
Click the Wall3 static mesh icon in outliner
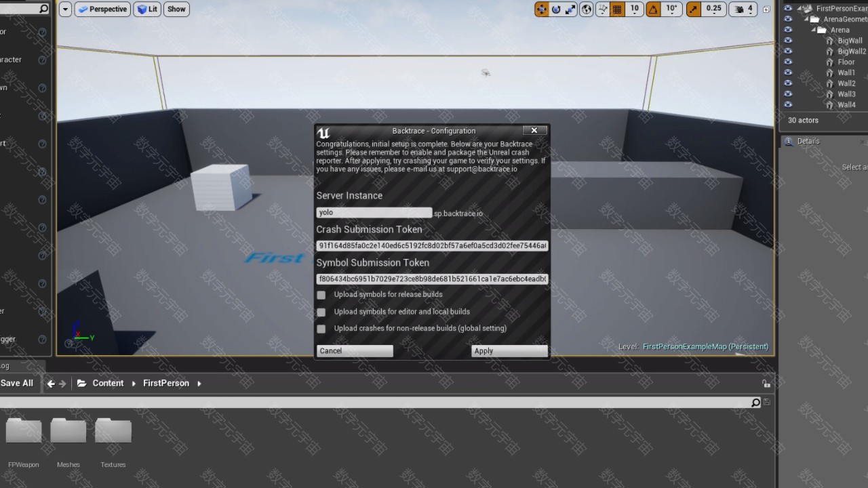point(830,94)
